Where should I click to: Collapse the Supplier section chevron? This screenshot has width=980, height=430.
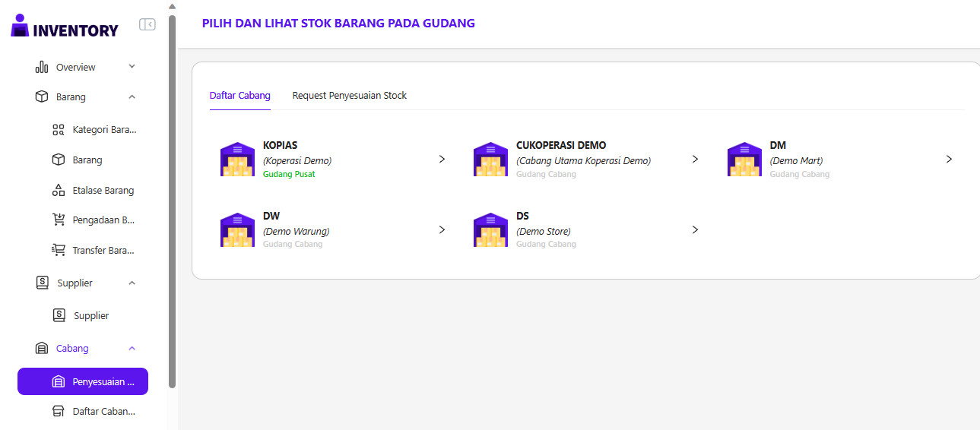coord(132,283)
